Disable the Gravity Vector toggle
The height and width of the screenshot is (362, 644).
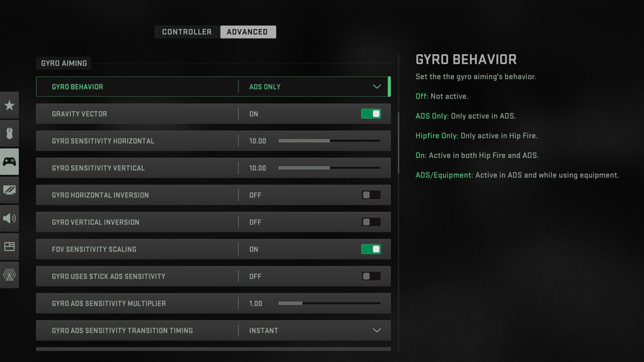pyautogui.click(x=371, y=114)
